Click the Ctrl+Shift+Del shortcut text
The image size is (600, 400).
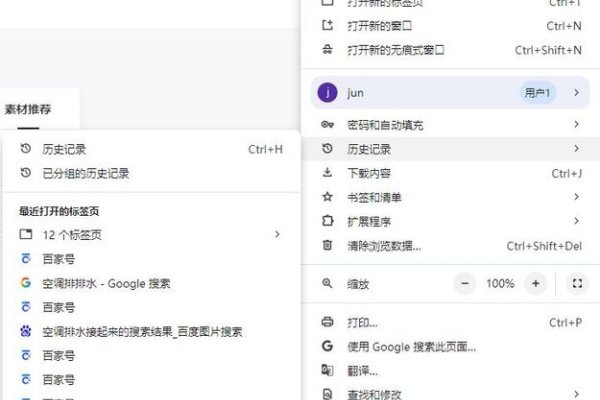coord(544,246)
